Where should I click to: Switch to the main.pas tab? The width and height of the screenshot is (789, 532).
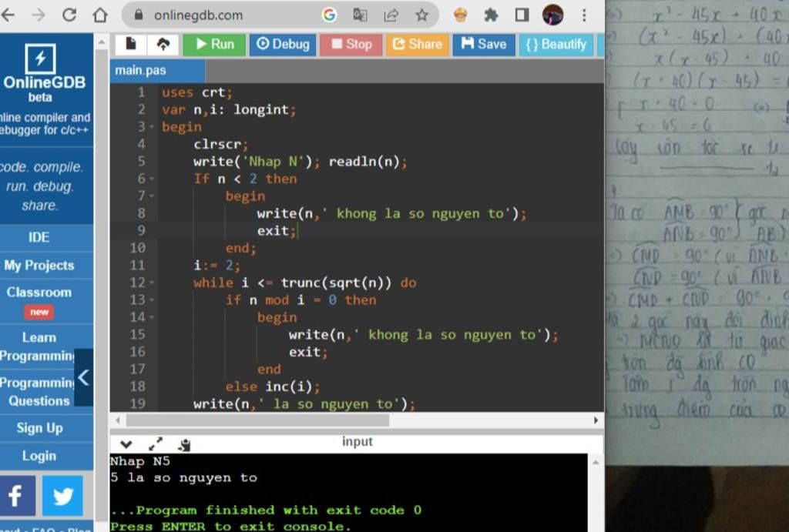tap(157, 70)
